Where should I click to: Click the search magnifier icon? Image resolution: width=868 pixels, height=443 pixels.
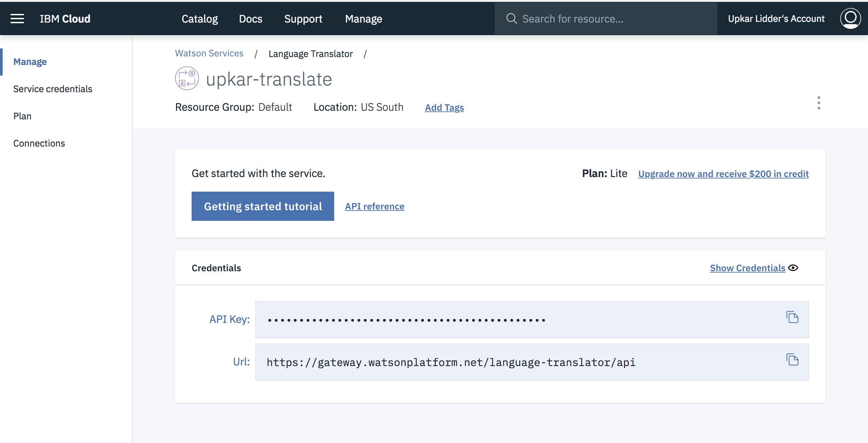pos(511,19)
